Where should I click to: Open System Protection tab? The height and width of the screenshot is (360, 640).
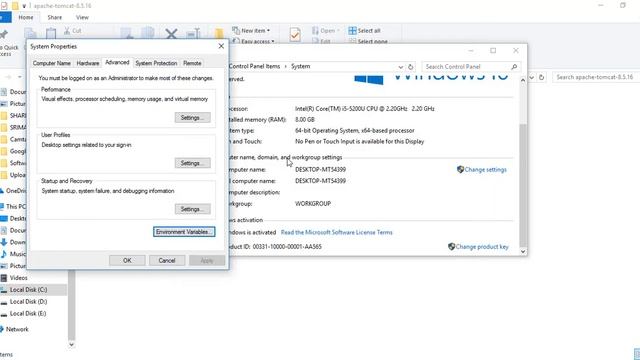[156, 63]
